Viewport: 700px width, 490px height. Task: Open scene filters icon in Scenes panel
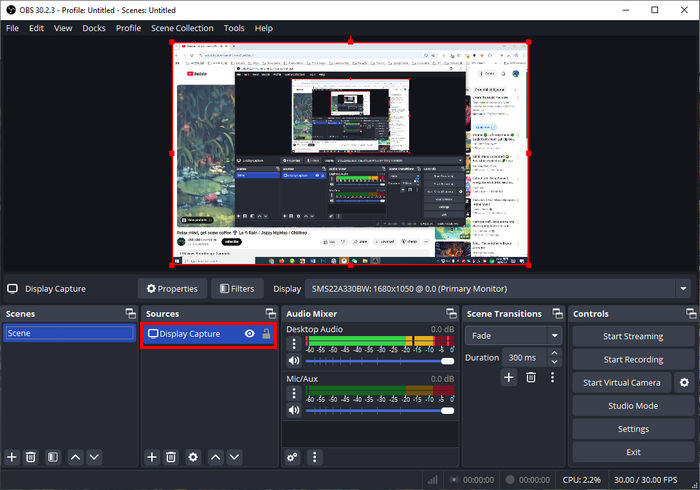tap(53, 457)
